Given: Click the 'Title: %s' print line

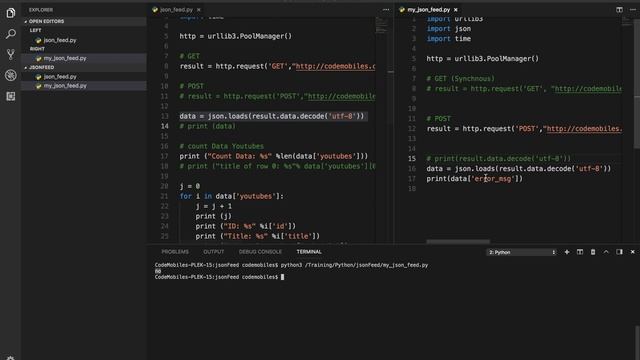Looking at the screenshot, I should [x=258, y=236].
